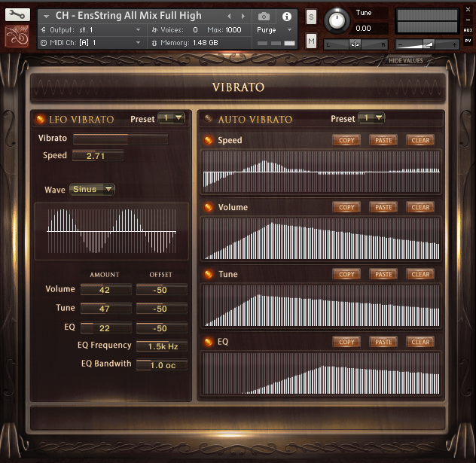The width and height of the screenshot is (476, 463).
Task: Open instrument edit mode wrench icon
Action: (x=17, y=14)
